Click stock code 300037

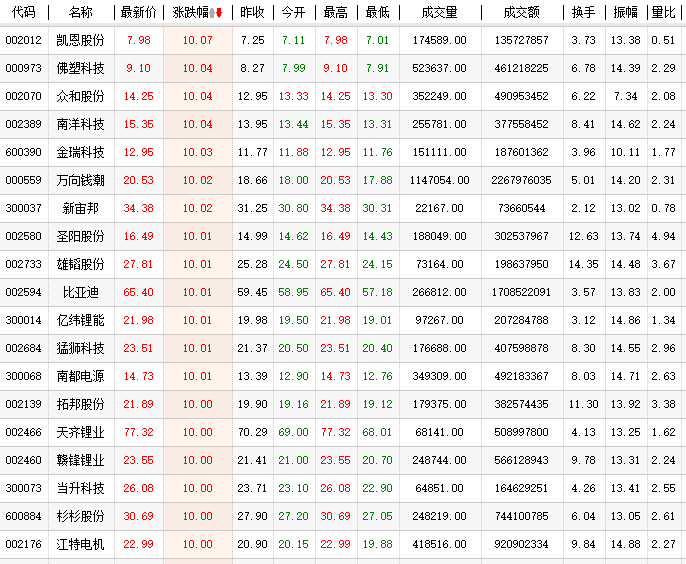[x=23, y=208]
